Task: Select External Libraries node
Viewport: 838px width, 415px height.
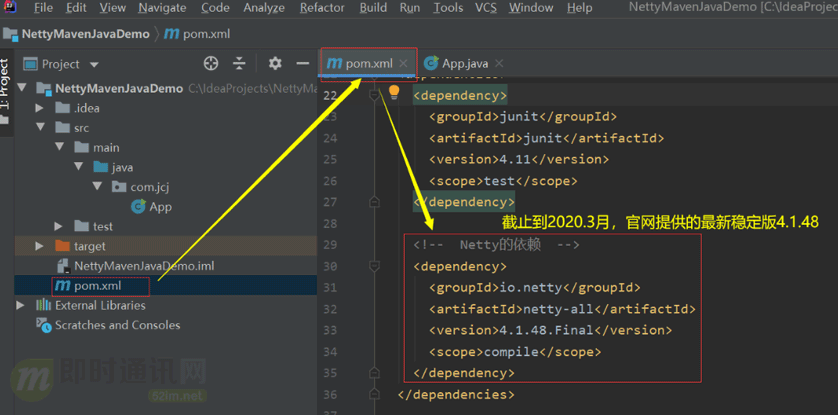Action: [100, 306]
